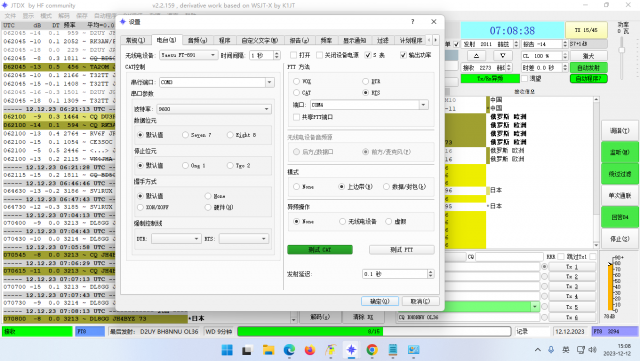The width and height of the screenshot is (640, 361).
Task: Open the RTS force control dropdown
Action: [x=244, y=238]
